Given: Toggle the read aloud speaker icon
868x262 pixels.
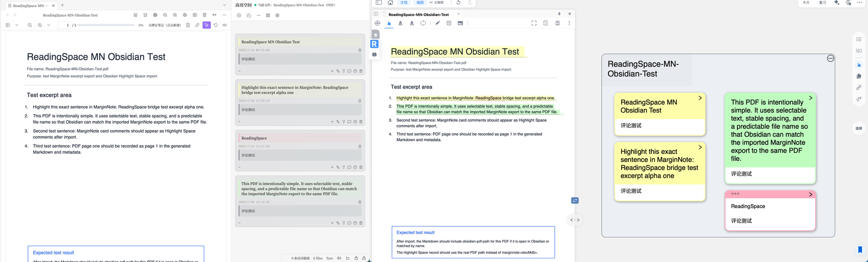Looking at the screenshot, I should tap(225, 25).
